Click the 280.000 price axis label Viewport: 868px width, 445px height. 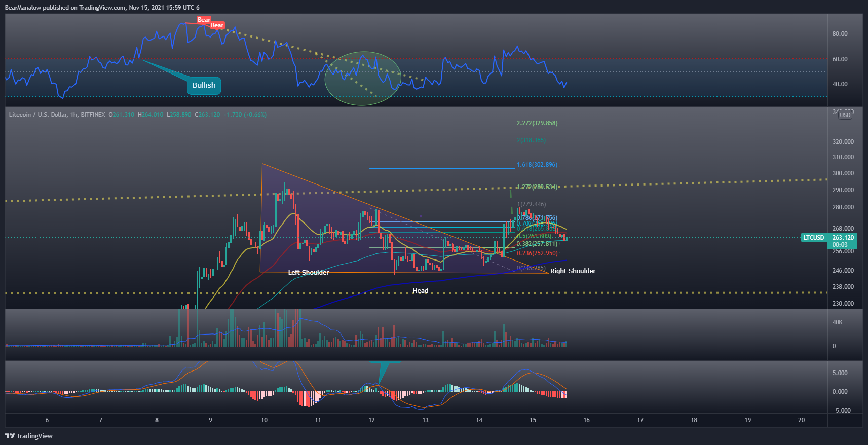[843, 207]
